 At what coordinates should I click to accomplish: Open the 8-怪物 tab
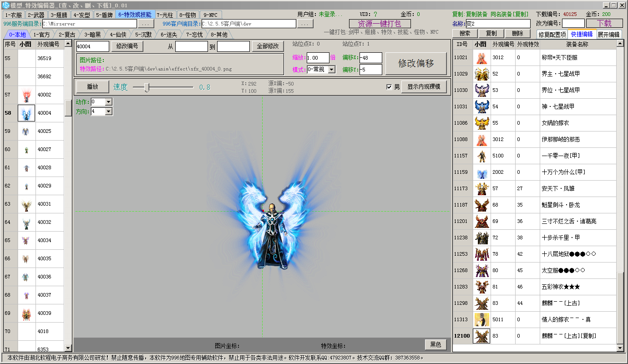tap(187, 15)
